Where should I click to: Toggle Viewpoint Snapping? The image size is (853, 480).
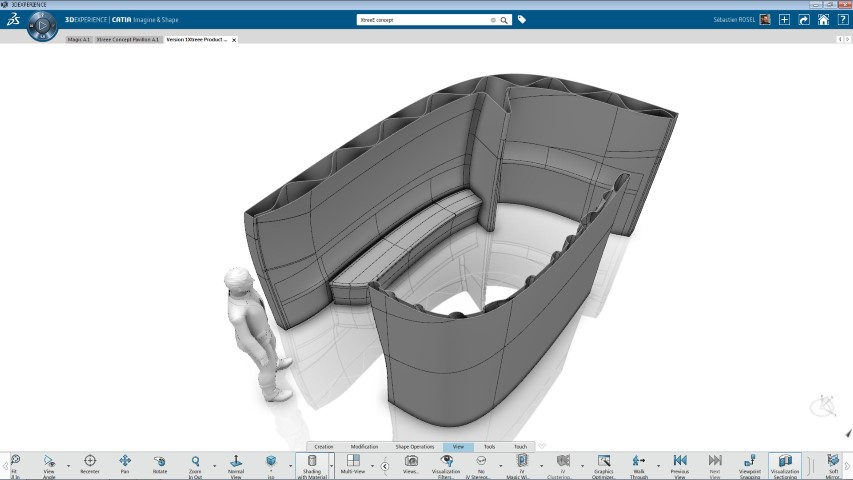pos(750,461)
